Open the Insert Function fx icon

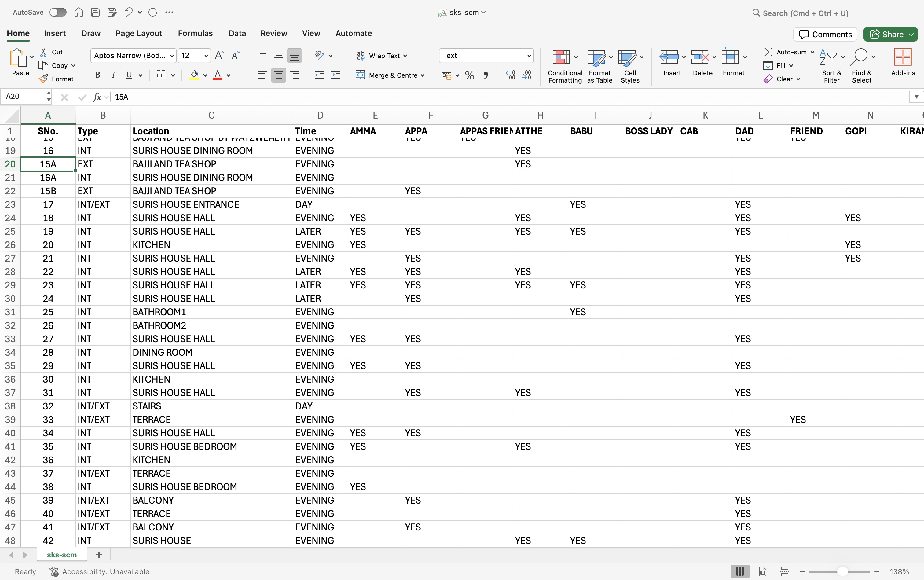pos(97,97)
